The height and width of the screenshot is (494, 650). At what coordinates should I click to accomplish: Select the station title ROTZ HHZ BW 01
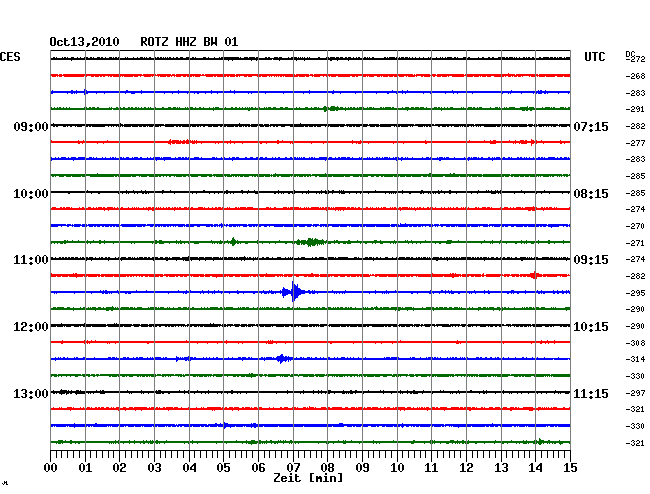(189, 42)
